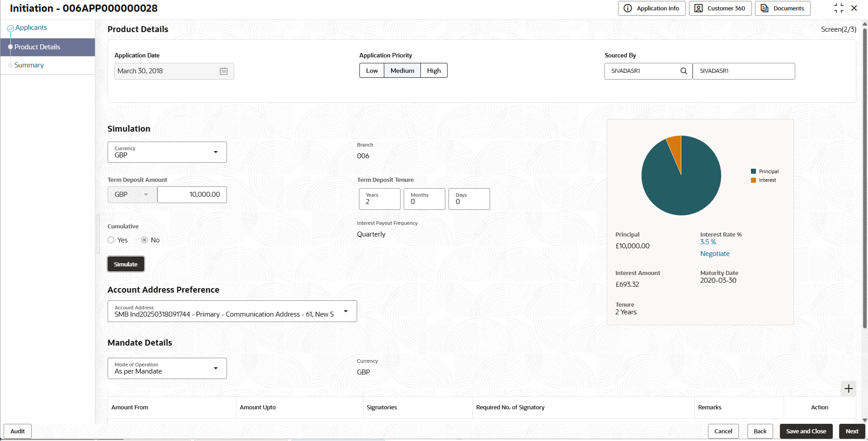The image size is (868, 441).
Task: Add a mandate row with plus icon
Action: point(849,389)
